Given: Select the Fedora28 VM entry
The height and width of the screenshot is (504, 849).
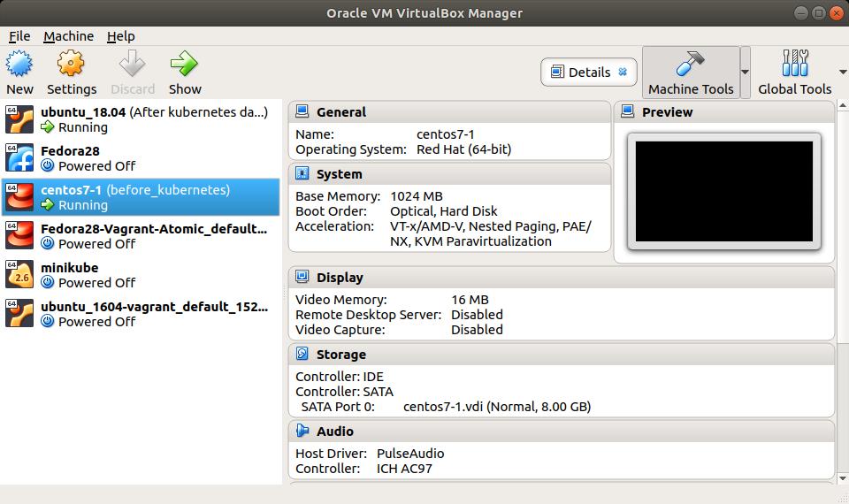Looking at the screenshot, I should [141, 158].
